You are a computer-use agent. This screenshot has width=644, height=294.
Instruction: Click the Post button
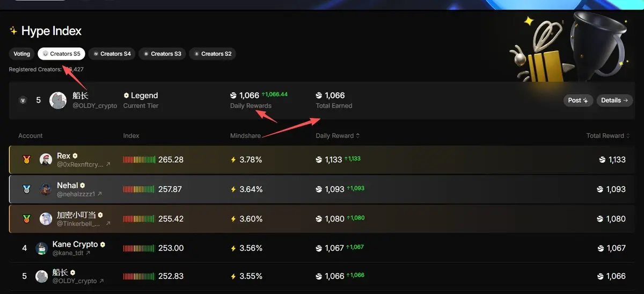[578, 101]
